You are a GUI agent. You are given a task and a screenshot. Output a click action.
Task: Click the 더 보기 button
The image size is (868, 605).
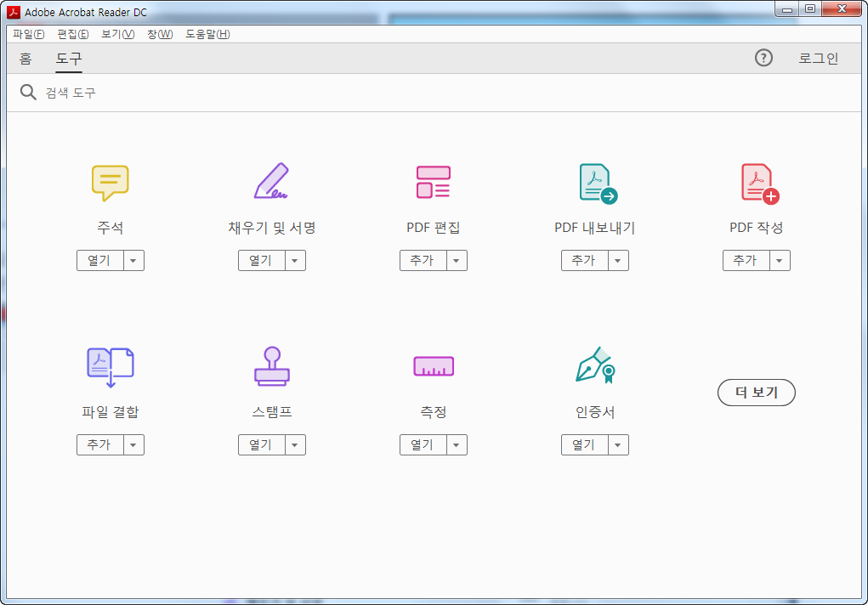756,393
